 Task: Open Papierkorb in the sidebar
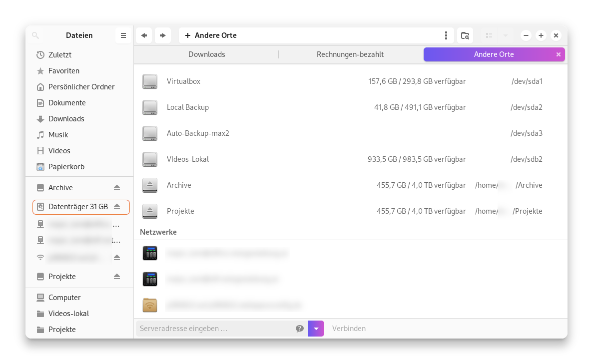[79, 167]
